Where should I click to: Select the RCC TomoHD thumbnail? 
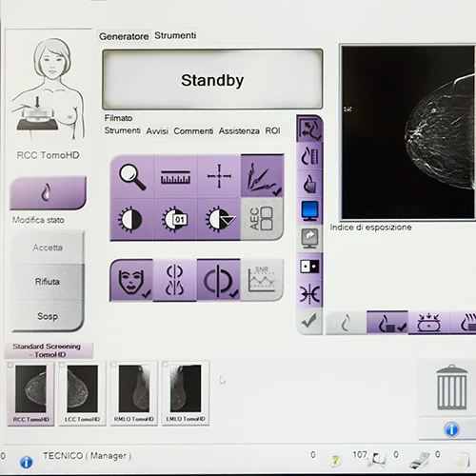point(30,393)
